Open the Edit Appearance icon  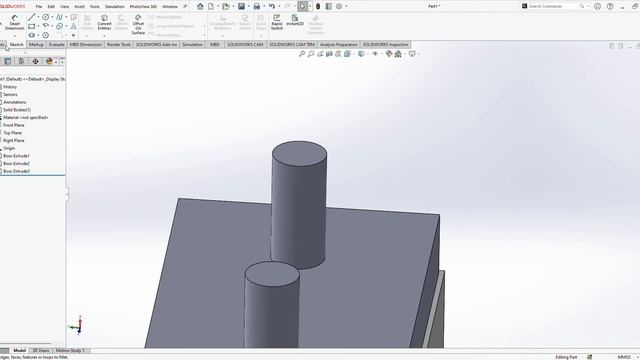[x=389, y=53]
